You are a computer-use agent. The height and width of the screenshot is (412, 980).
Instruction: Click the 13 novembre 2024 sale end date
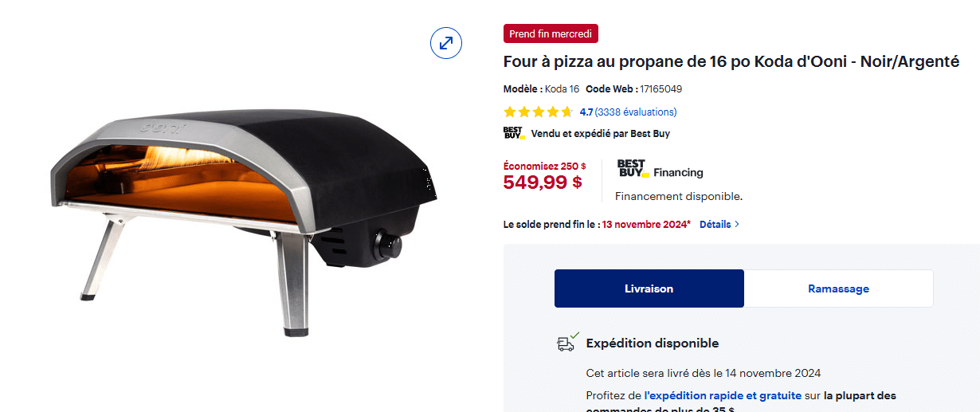646,225
